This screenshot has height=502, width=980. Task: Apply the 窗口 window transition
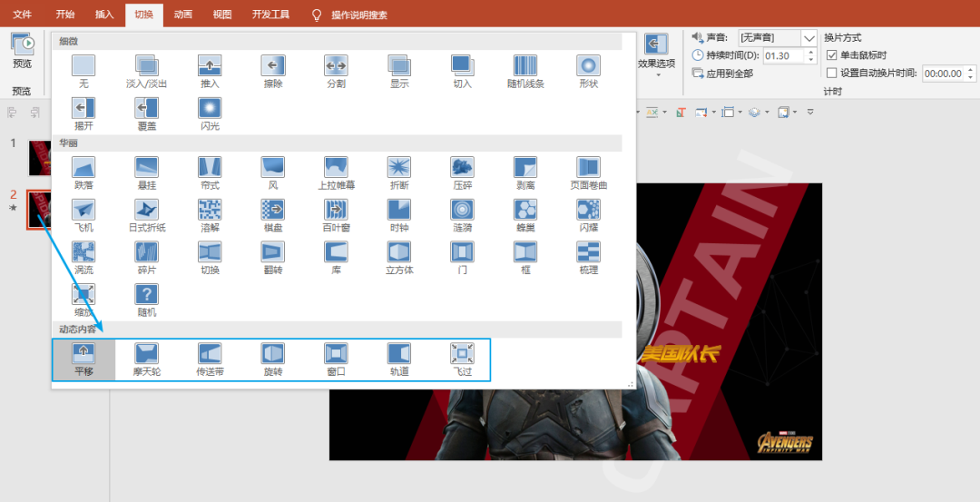[x=337, y=360]
